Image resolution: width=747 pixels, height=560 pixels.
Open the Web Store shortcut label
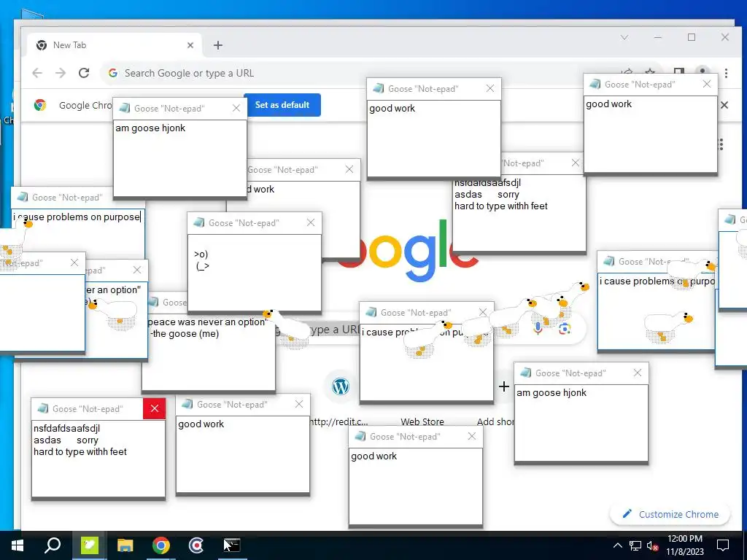422,421
